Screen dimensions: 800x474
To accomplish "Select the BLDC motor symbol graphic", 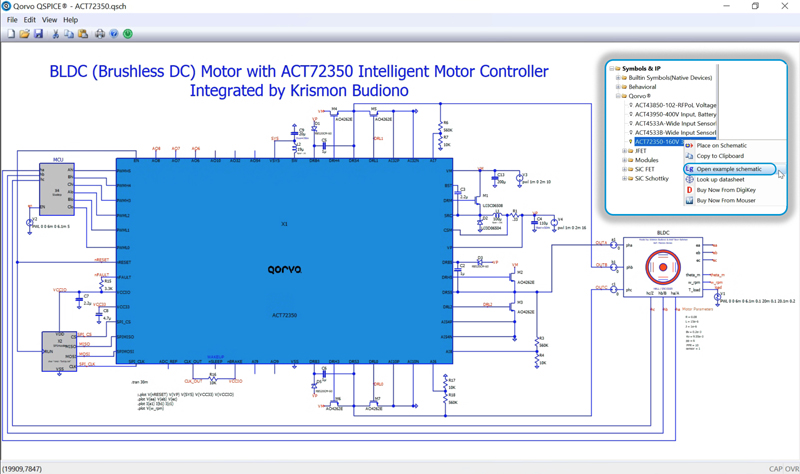I will pos(663,267).
